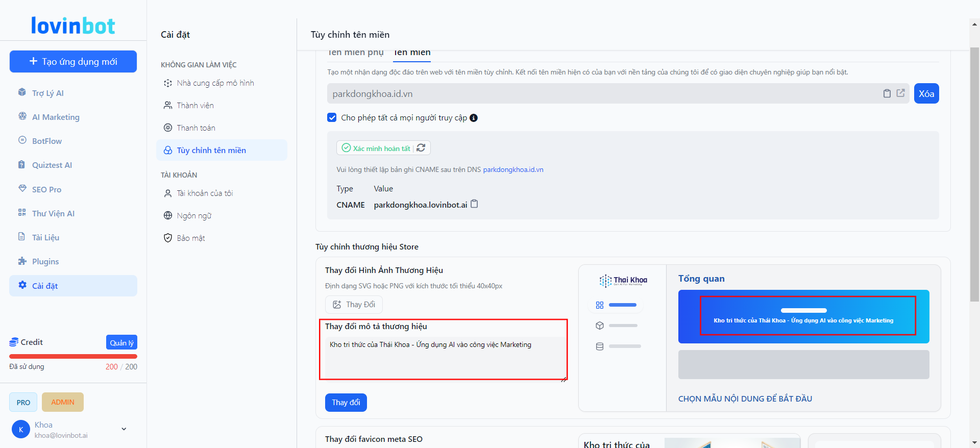This screenshot has height=448, width=980.
Task: Click Tạo ứng dụng mới button
Action: 73,62
